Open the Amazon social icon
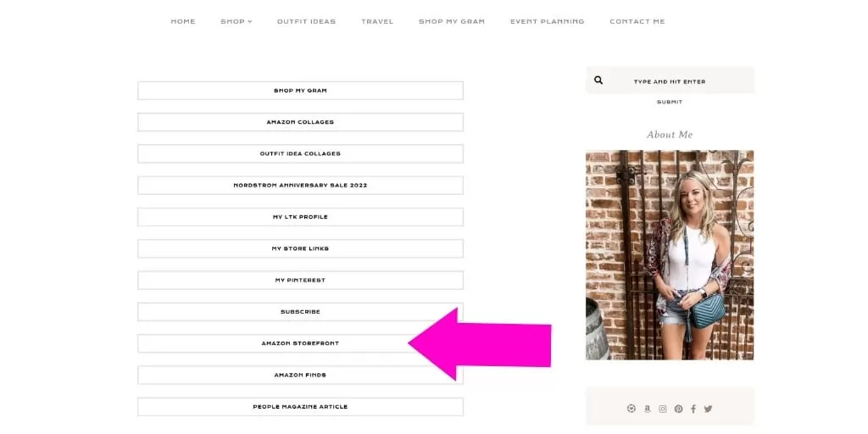The width and height of the screenshot is (868, 434). click(x=647, y=409)
